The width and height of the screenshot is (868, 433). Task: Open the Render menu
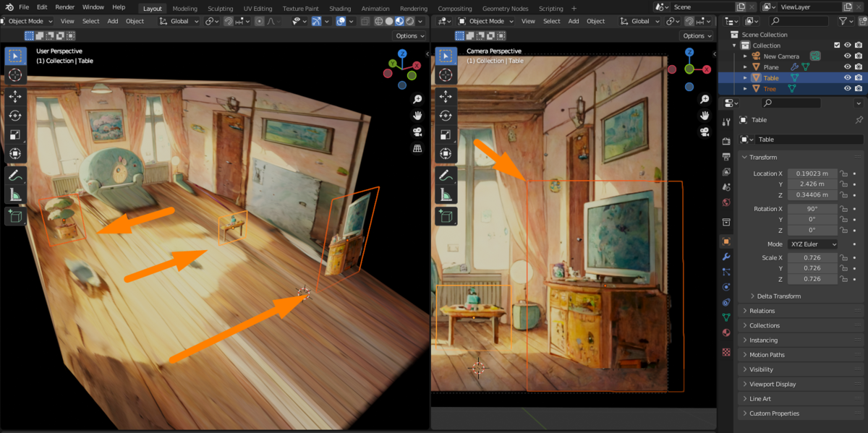tap(65, 7)
